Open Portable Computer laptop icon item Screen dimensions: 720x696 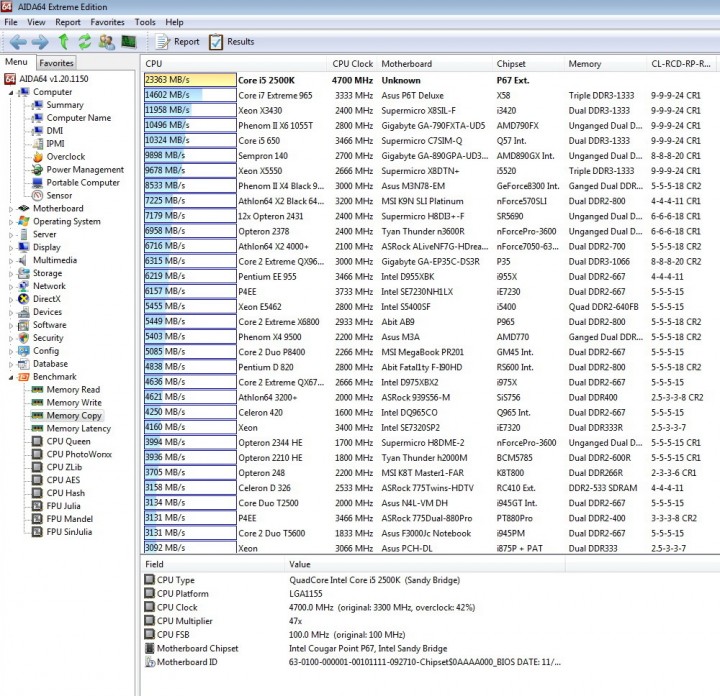[x=38, y=183]
